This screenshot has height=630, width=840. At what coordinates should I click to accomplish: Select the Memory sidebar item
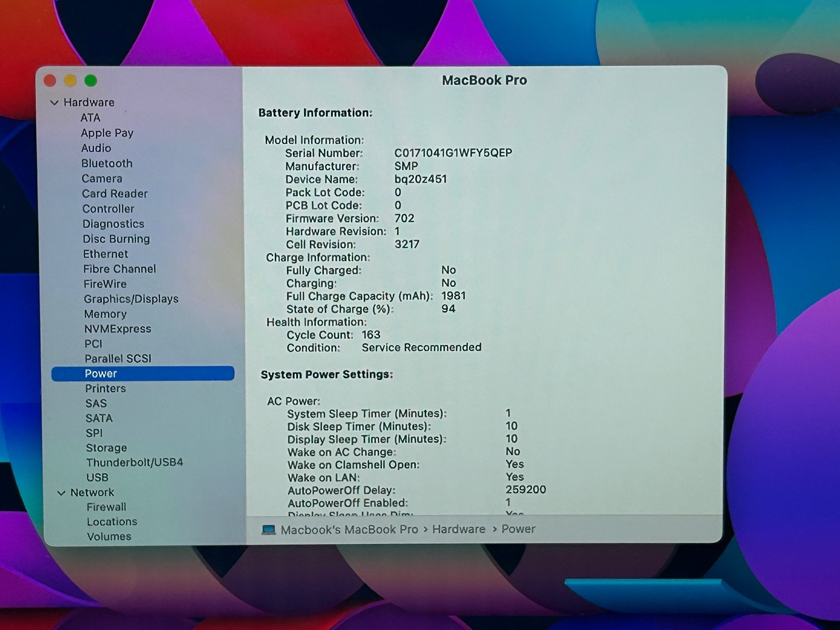click(105, 314)
